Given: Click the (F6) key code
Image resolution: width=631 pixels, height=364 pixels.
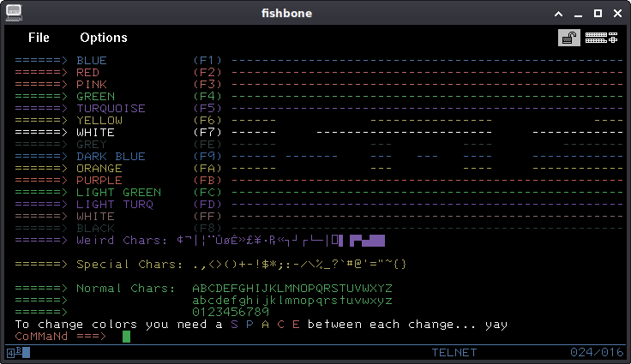Looking at the screenshot, I should 207,121.
